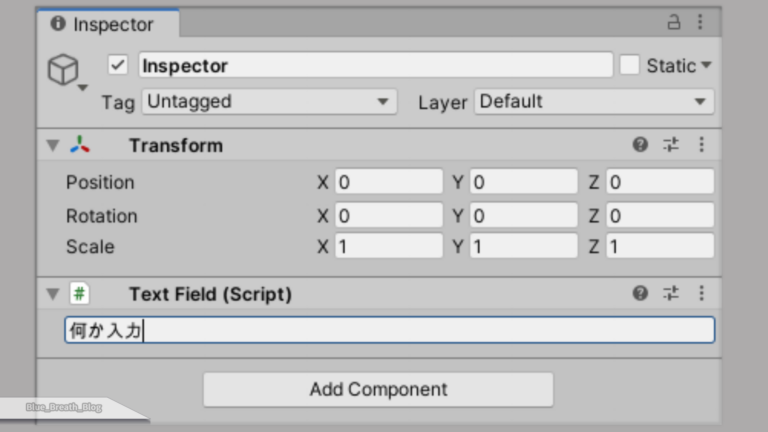
Task: Open the Layer dropdown showing Default
Action: (x=594, y=102)
